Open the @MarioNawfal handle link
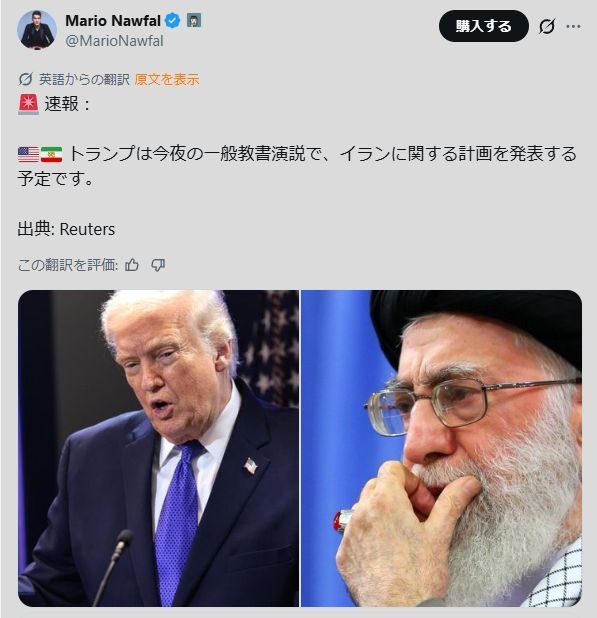The height and width of the screenshot is (618, 597). point(114,41)
